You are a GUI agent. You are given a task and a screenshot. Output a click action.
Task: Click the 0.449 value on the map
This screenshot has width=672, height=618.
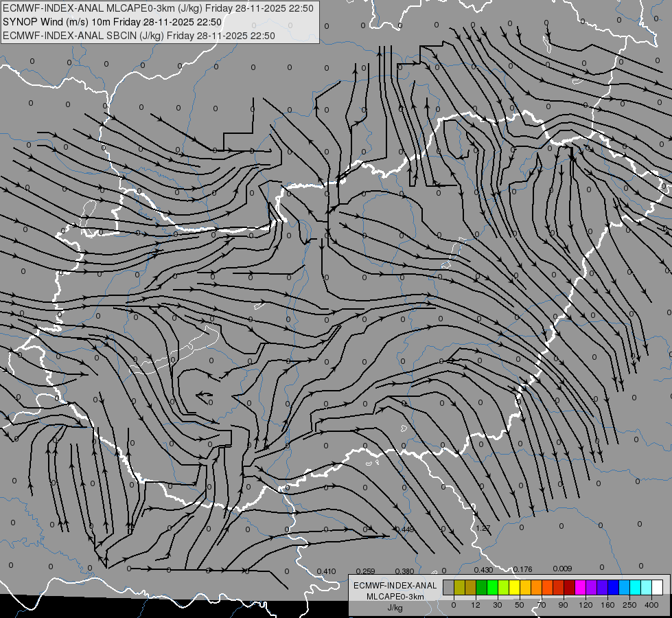coord(405,529)
